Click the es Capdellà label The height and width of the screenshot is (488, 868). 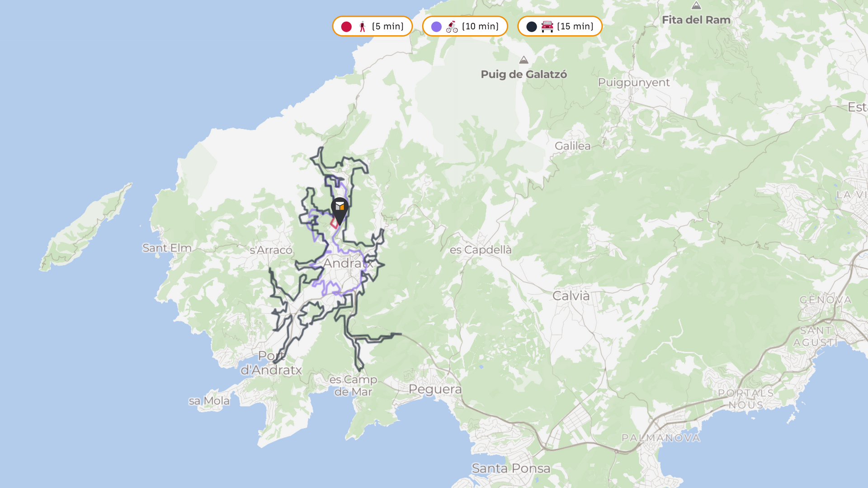coord(481,250)
